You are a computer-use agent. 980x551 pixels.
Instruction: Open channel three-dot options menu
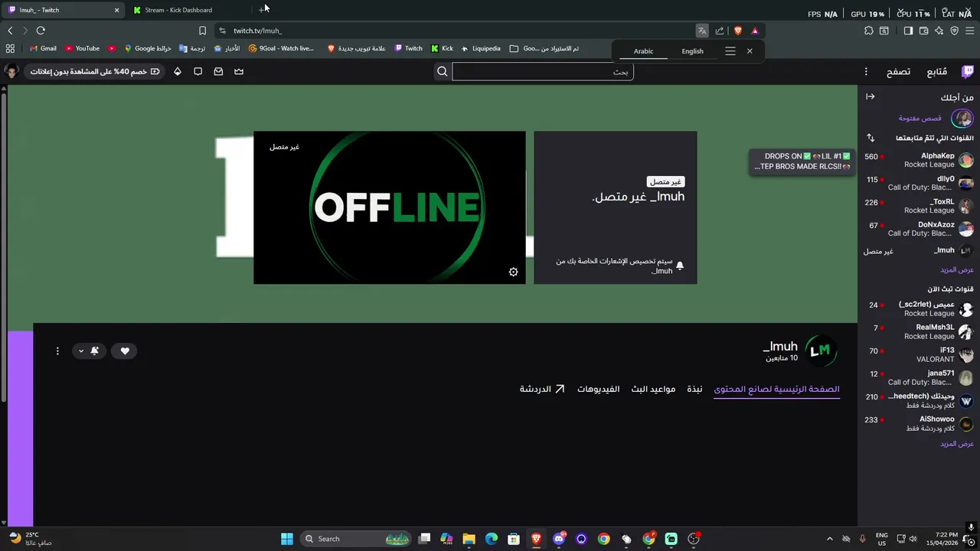click(x=57, y=351)
